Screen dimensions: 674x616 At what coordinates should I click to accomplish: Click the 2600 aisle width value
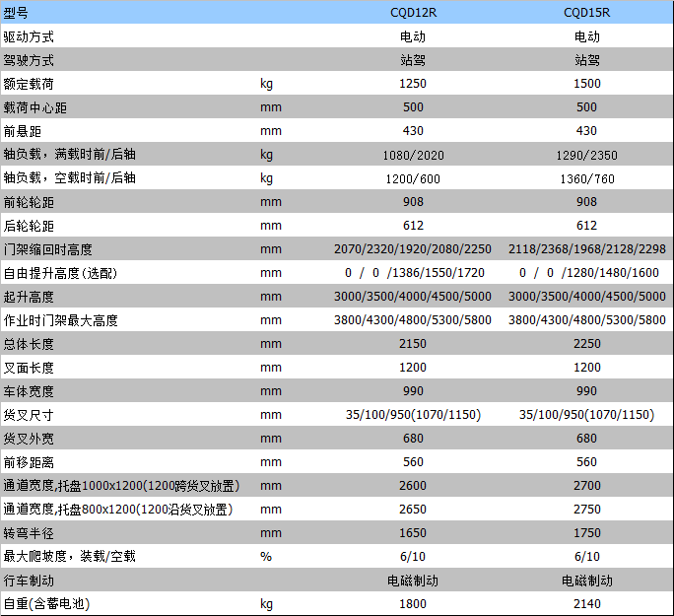coord(413,486)
